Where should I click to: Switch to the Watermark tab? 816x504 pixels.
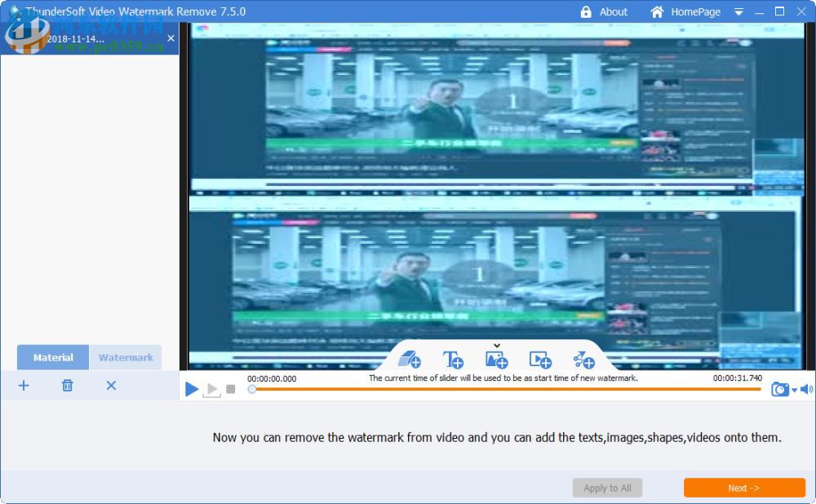[125, 357]
